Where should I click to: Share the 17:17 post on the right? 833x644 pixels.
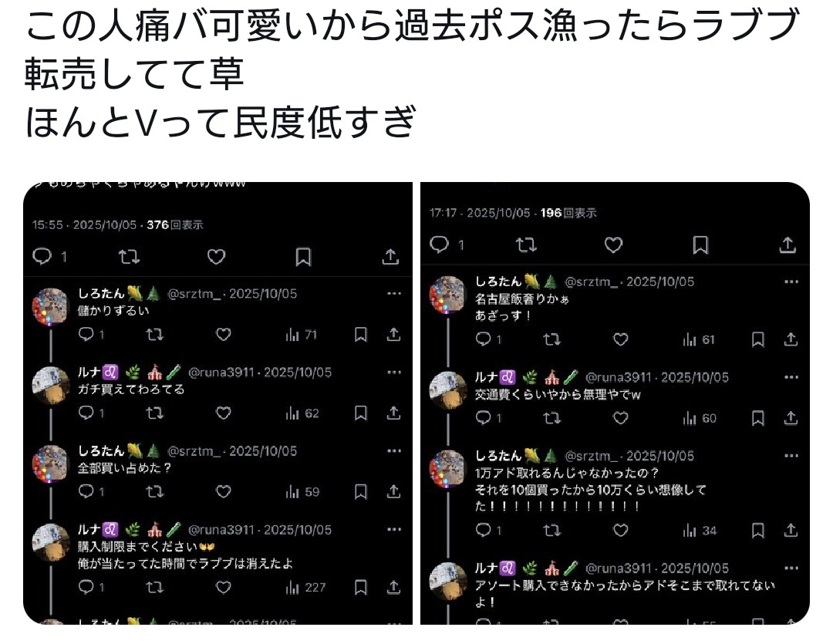pos(787,245)
